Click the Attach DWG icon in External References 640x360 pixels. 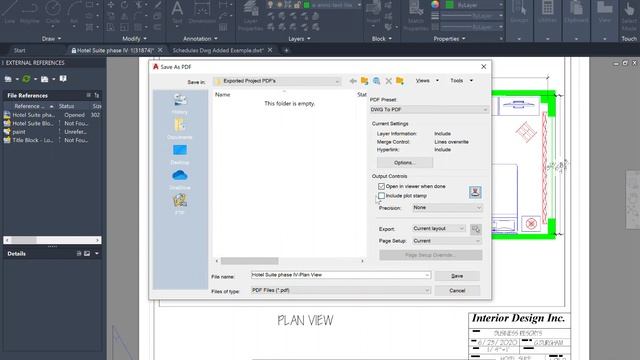coord(8,79)
